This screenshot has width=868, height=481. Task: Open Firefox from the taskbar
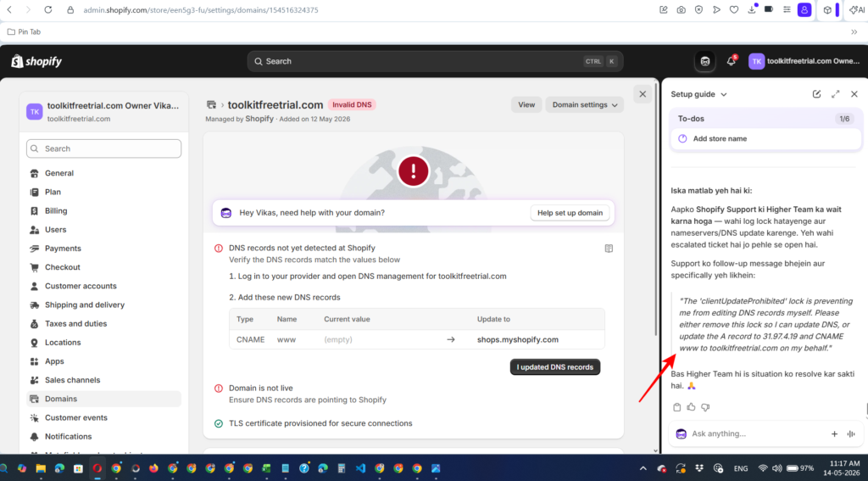coord(153,468)
